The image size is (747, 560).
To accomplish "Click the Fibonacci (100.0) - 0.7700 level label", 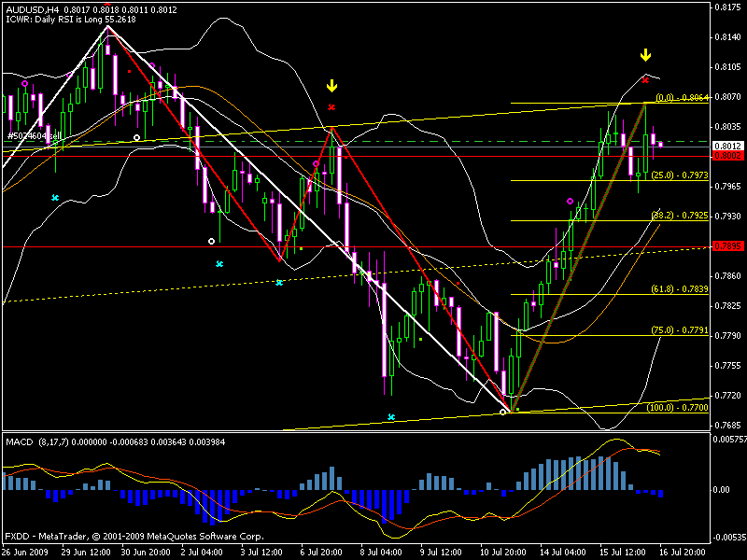I will coord(681,408).
